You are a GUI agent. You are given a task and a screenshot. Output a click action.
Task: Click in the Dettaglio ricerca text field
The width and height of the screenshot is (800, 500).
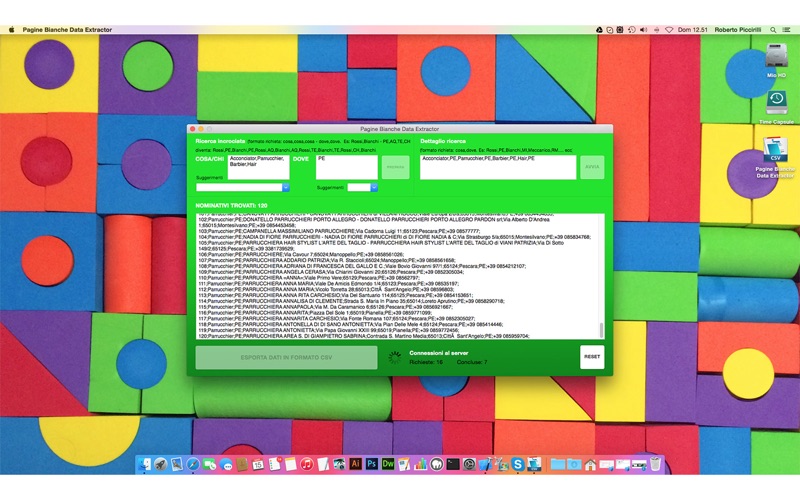pyautogui.click(x=498, y=167)
